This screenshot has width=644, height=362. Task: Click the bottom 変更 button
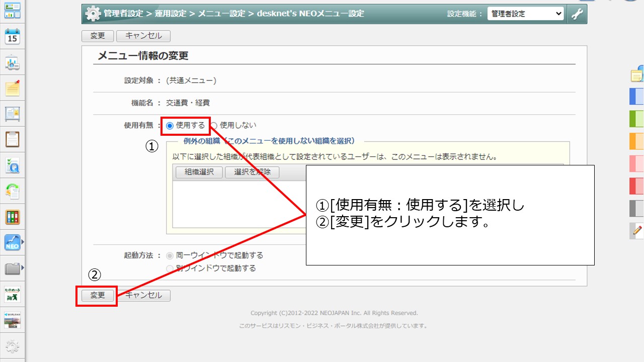(x=97, y=296)
